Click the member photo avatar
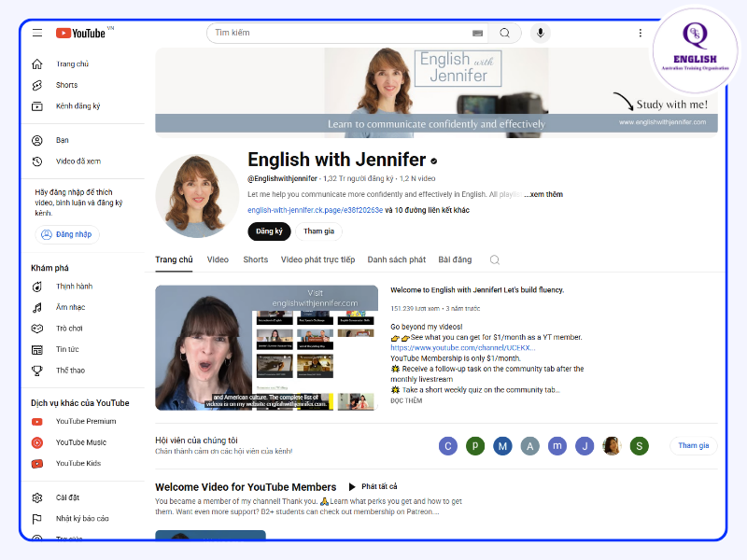747x560 pixels. pyautogui.click(x=612, y=446)
